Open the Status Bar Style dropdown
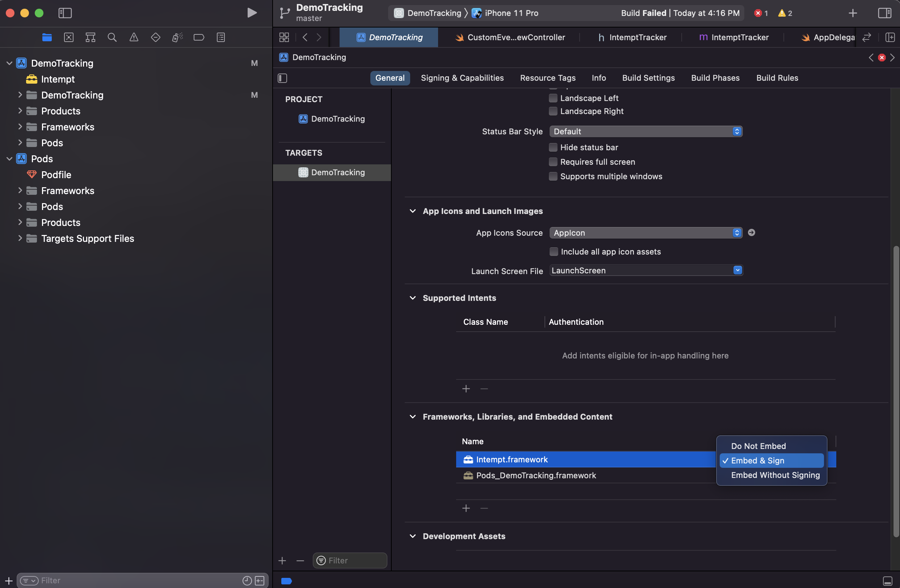The height and width of the screenshot is (588, 900). click(645, 131)
